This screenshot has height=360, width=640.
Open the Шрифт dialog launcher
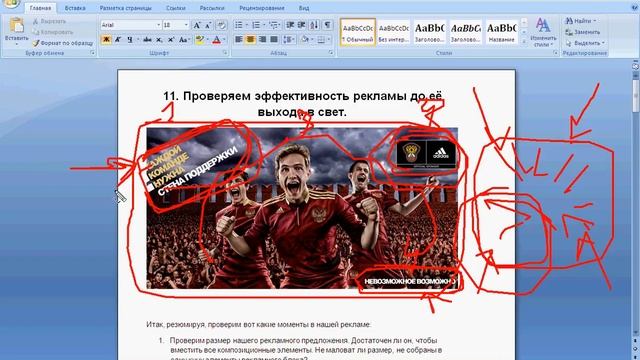225,53
